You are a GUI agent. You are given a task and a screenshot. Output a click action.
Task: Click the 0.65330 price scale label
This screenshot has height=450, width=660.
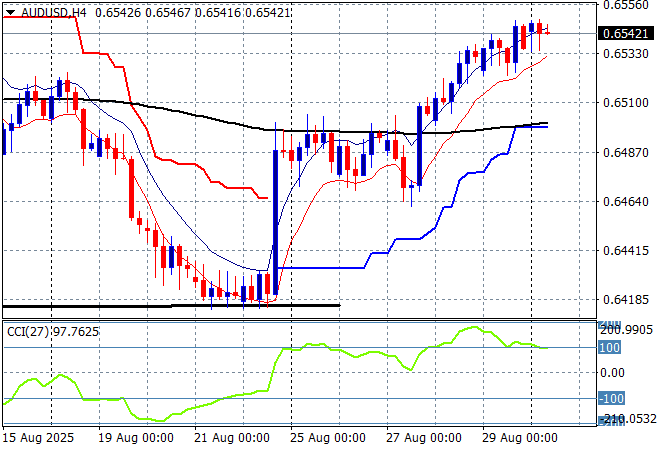click(628, 53)
